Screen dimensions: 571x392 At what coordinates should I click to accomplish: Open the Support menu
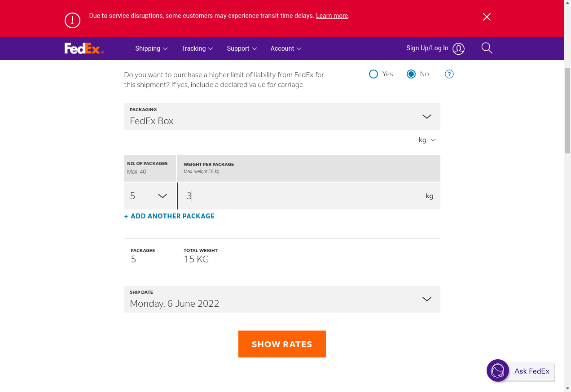click(x=242, y=48)
